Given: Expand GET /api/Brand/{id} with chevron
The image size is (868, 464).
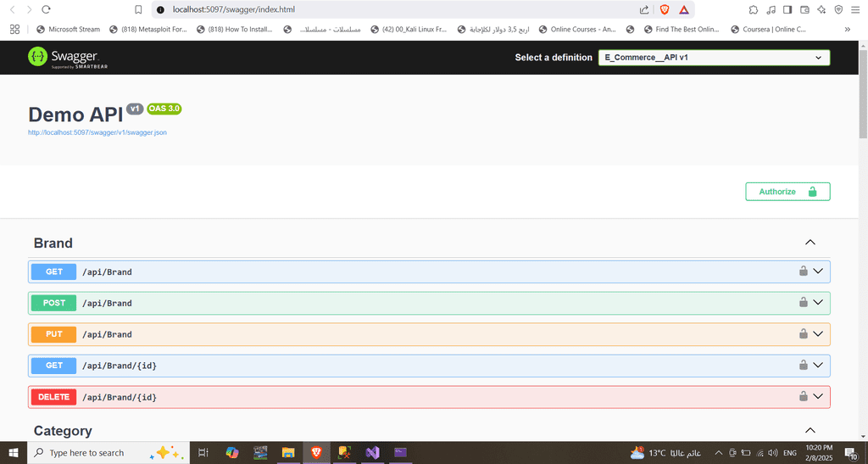Looking at the screenshot, I should click(x=818, y=365).
